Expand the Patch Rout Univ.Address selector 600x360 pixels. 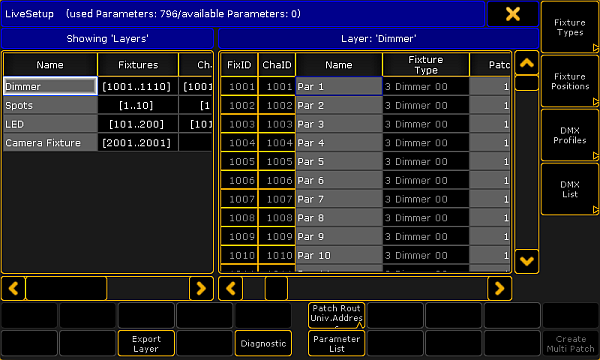click(x=336, y=316)
